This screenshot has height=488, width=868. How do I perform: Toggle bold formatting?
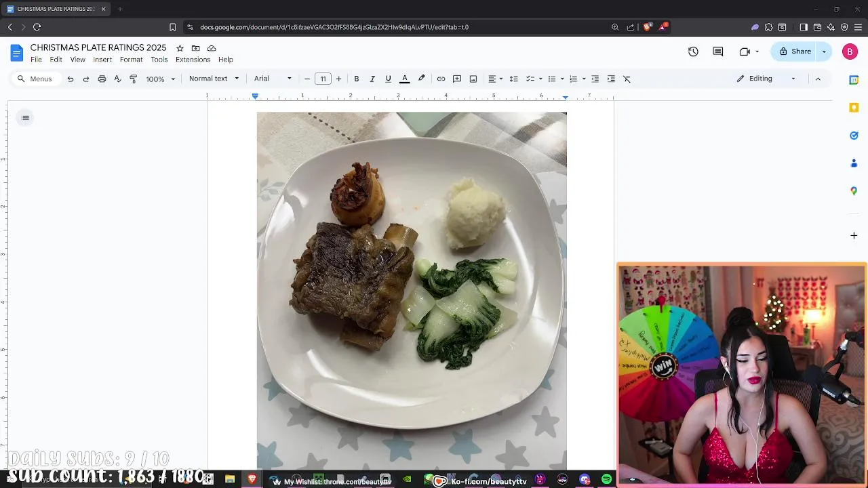pyautogui.click(x=356, y=79)
